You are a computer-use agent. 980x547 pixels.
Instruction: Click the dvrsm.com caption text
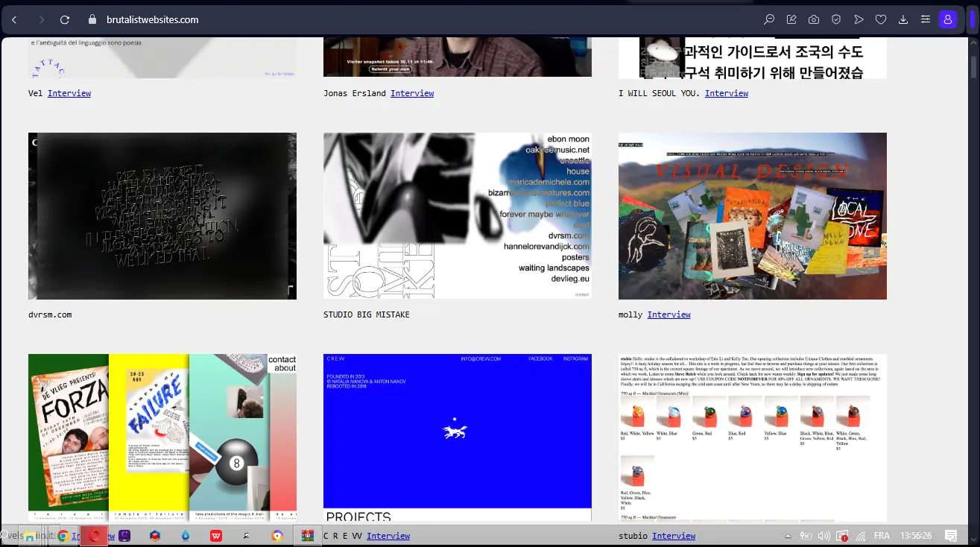[50, 314]
